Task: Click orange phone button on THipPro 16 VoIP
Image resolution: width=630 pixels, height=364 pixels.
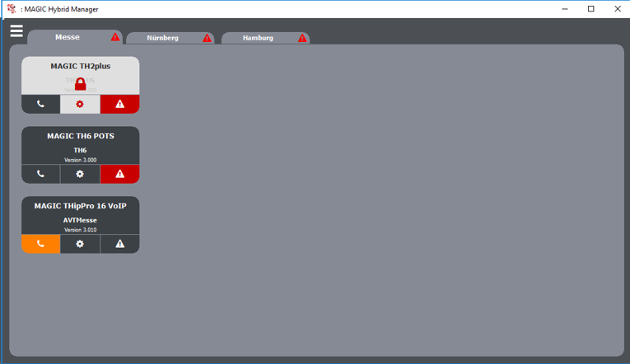Action: (40, 244)
